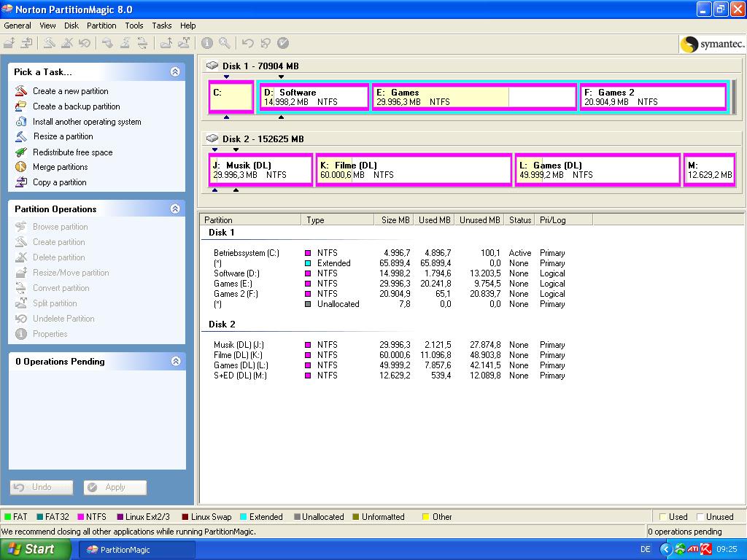This screenshot has width=747, height=560.
Task: Click the Merge partitions task icon
Action: tap(21, 167)
